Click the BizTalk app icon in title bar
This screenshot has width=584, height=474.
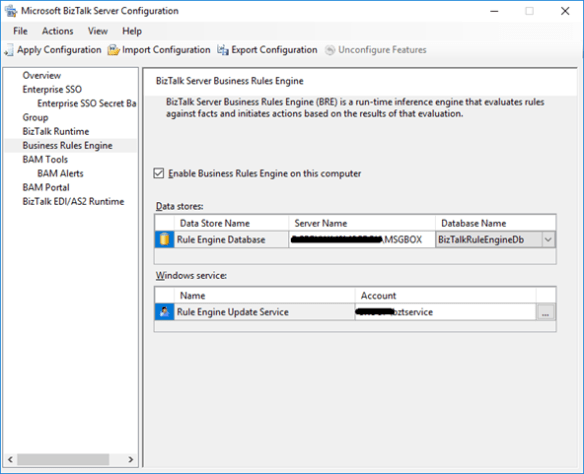pos(10,11)
